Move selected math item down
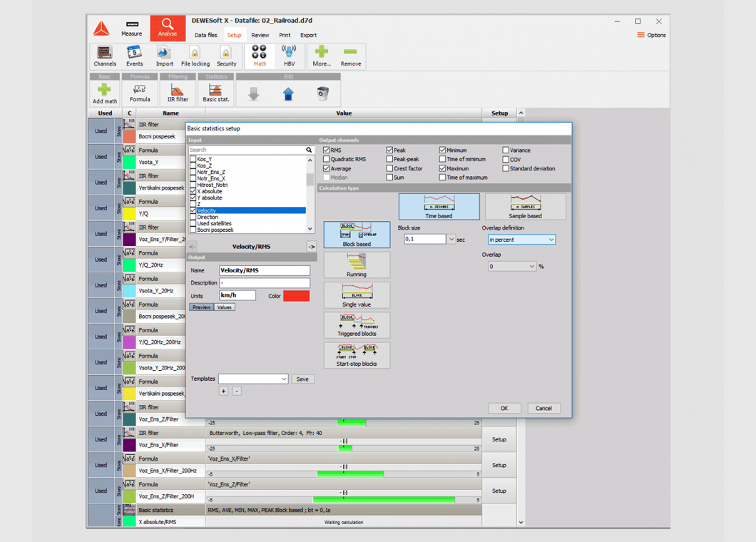Image resolution: width=756 pixels, height=542 pixels. click(x=254, y=94)
